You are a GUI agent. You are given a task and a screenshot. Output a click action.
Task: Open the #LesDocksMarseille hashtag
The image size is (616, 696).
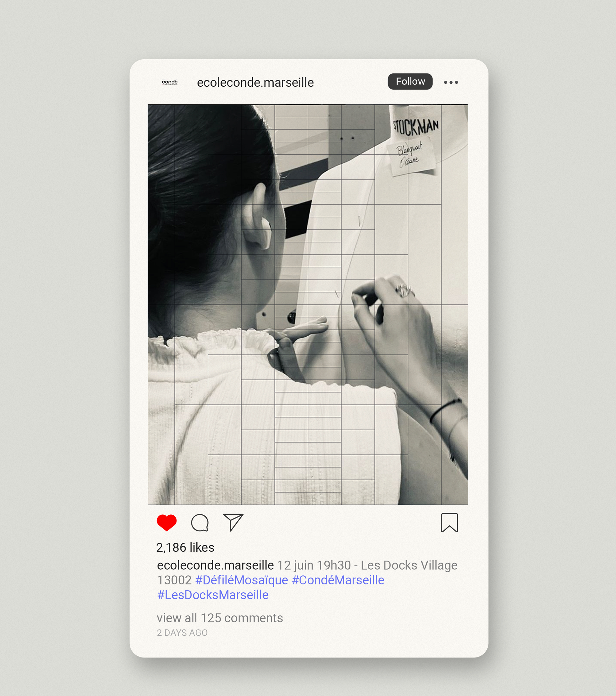[213, 595]
